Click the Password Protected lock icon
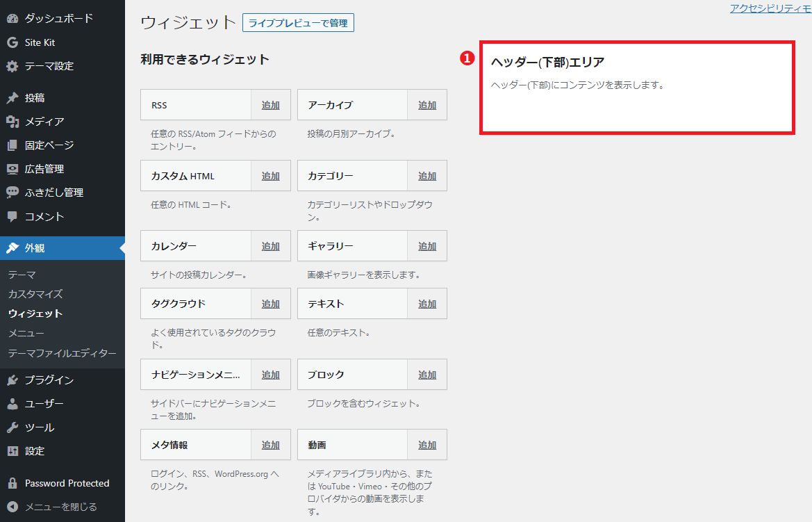This screenshot has height=522, width=812. coord(13,483)
